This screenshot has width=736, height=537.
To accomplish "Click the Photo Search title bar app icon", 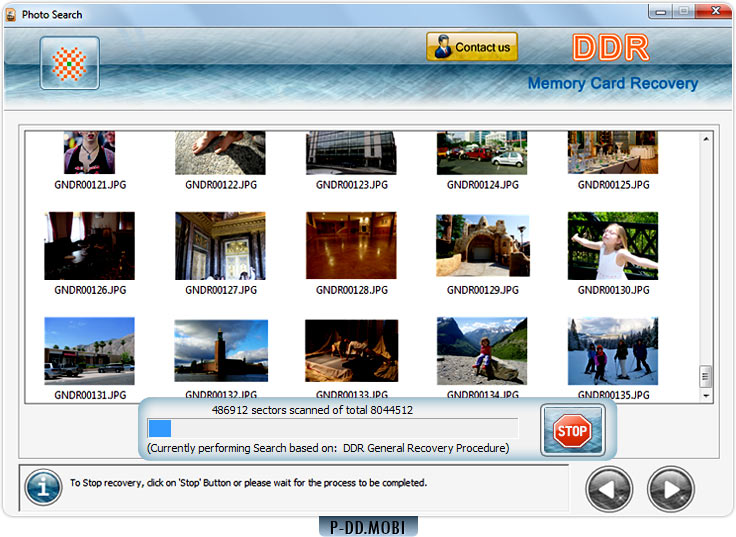I will coord(11,15).
